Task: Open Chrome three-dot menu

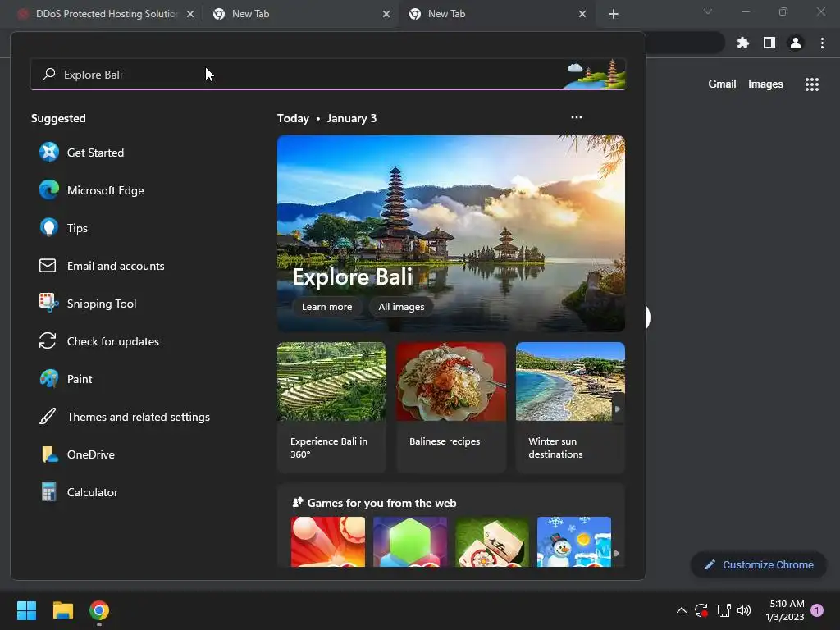Action: pos(822,43)
